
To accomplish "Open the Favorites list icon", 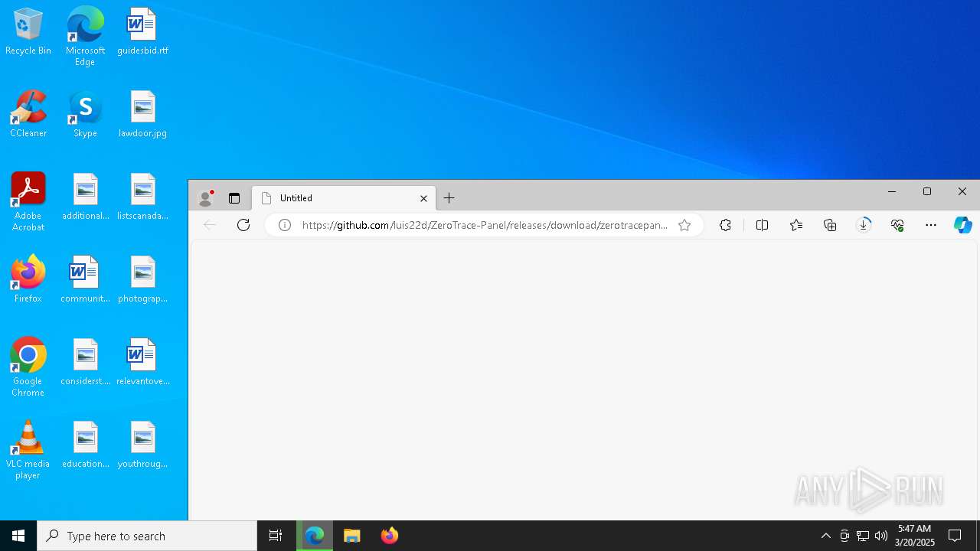I will click(796, 225).
